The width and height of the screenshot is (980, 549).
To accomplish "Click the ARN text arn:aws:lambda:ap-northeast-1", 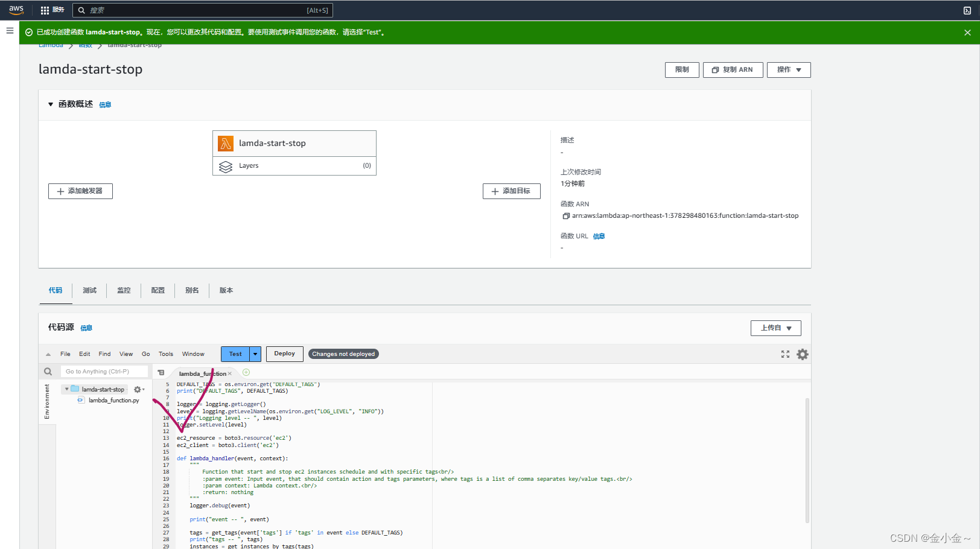I will coord(685,216).
